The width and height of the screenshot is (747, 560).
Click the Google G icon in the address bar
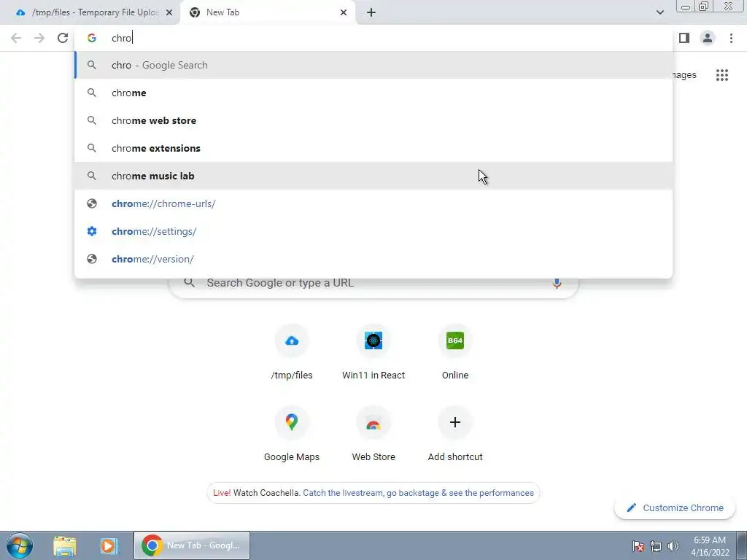point(92,38)
